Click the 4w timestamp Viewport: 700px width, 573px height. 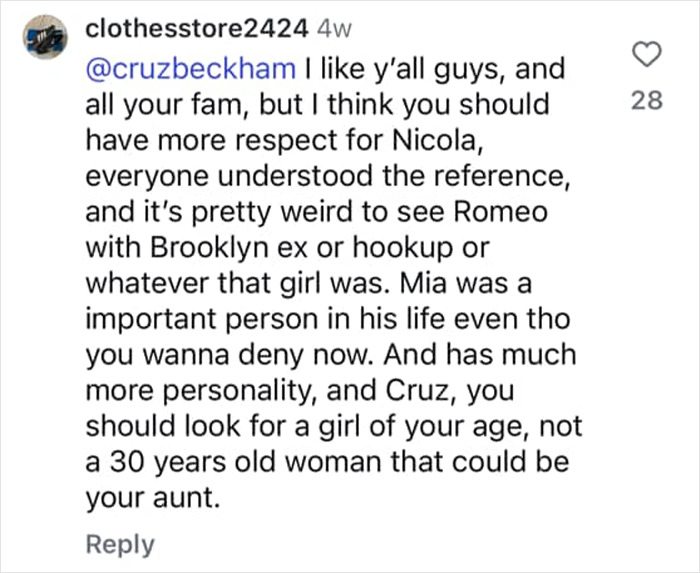click(x=330, y=29)
